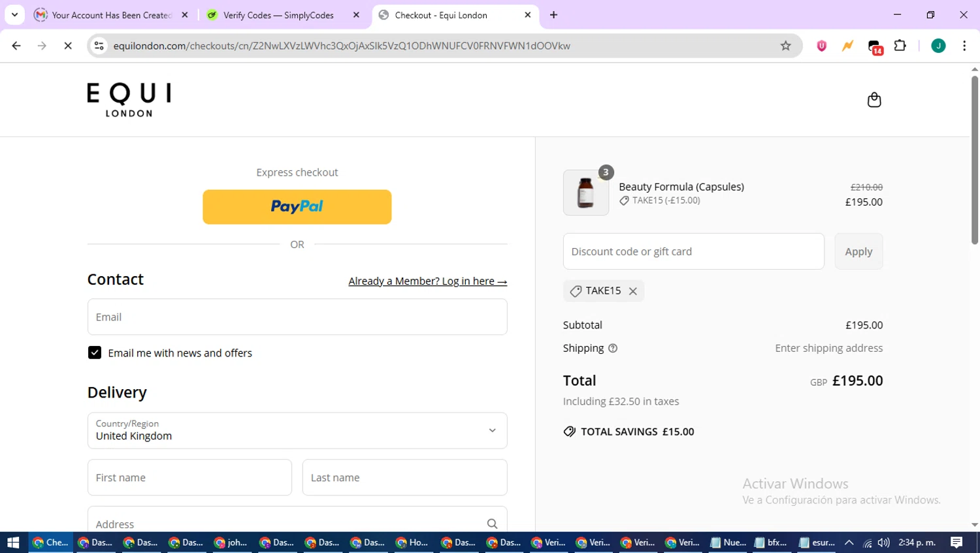The image size is (980, 553).
Task: Pay with PayPal express checkout
Action: coord(297,207)
